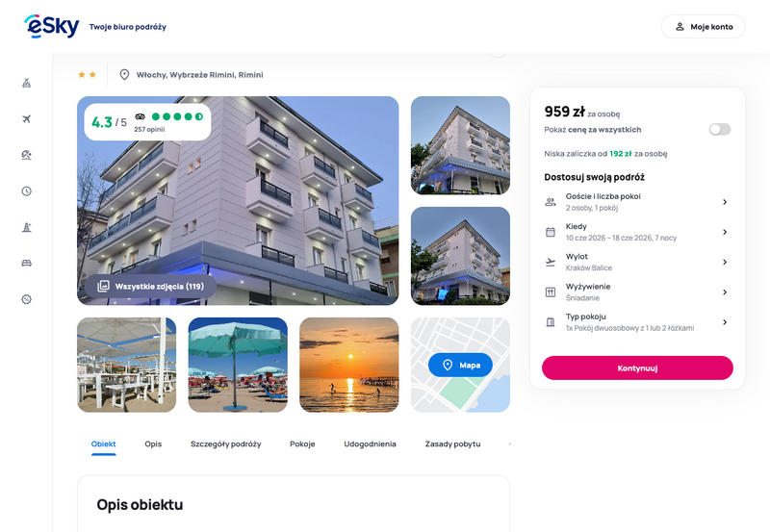The width and height of the screenshot is (770, 532).
Task: Click the pink Kontynuuj button
Action: [637, 367]
